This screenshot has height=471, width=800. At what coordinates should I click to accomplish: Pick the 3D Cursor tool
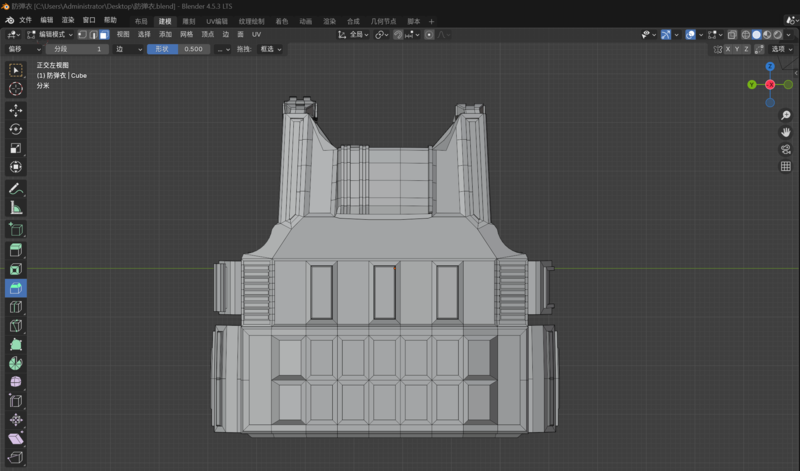[x=16, y=89]
